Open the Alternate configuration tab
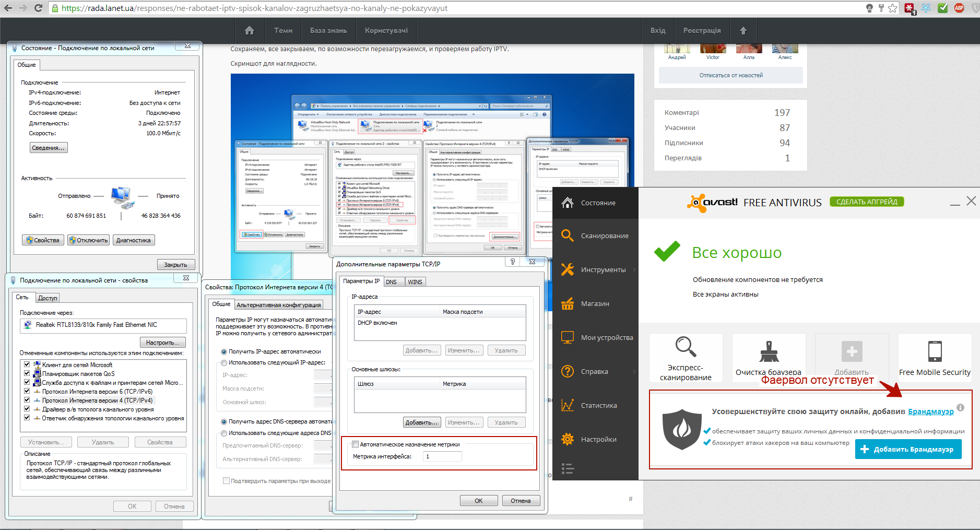 point(278,305)
